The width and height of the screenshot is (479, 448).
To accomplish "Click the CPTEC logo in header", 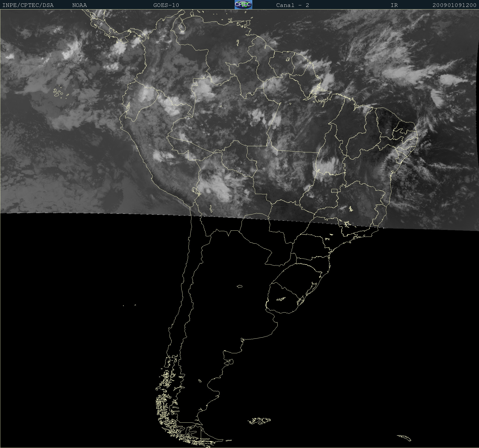I will 243,5.
